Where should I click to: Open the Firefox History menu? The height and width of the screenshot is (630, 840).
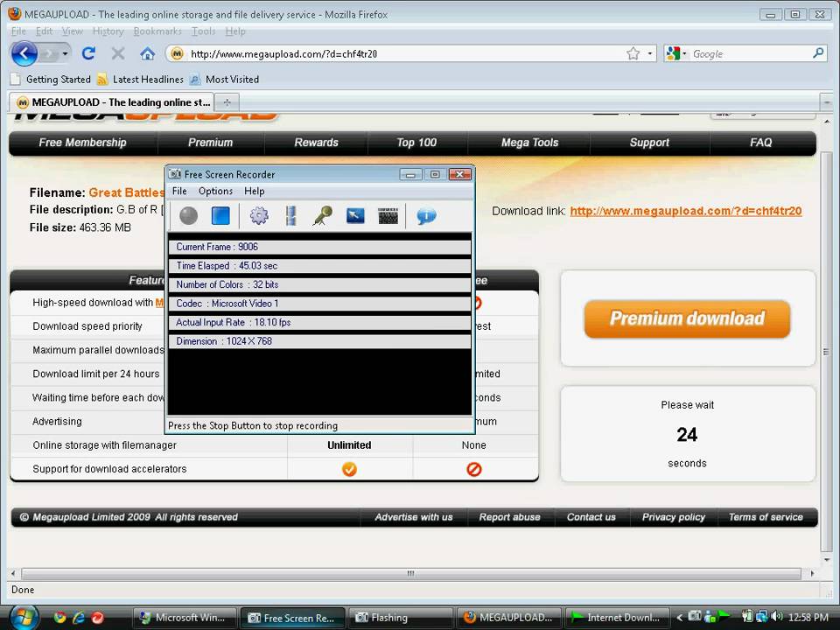click(x=108, y=31)
